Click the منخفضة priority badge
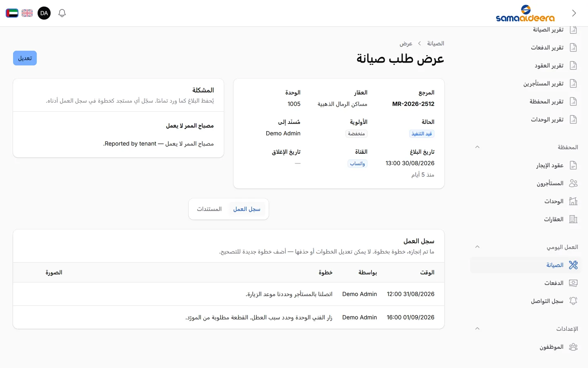Image resolution: width=588 pixels, height=368 pixels. pyautogui.click(x=356, y=134)
